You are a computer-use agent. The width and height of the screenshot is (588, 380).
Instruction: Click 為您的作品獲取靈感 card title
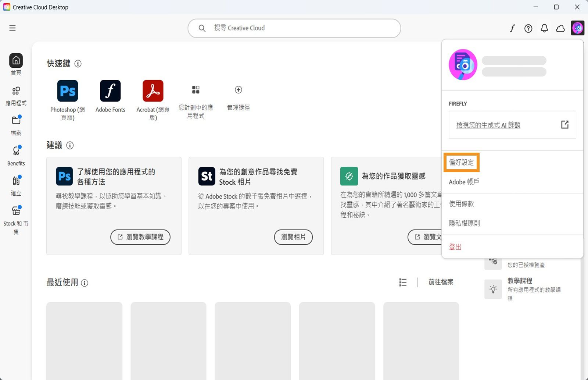[x=394, y=176]
